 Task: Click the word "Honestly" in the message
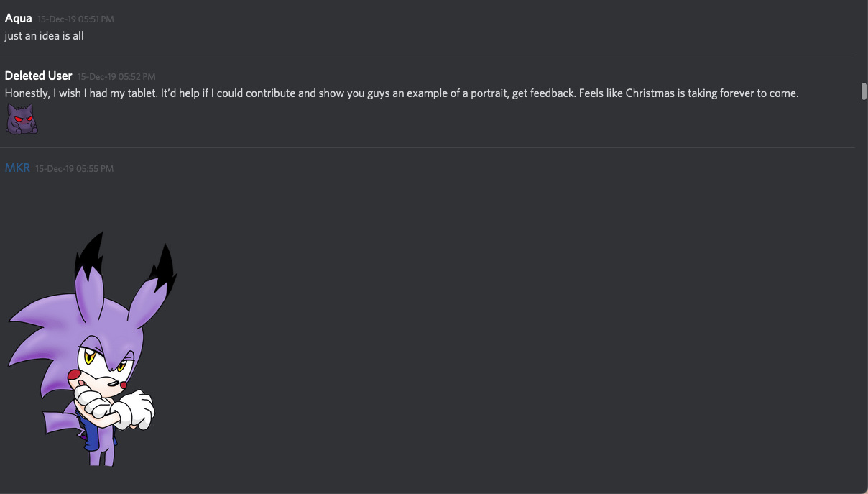[26, 93]
